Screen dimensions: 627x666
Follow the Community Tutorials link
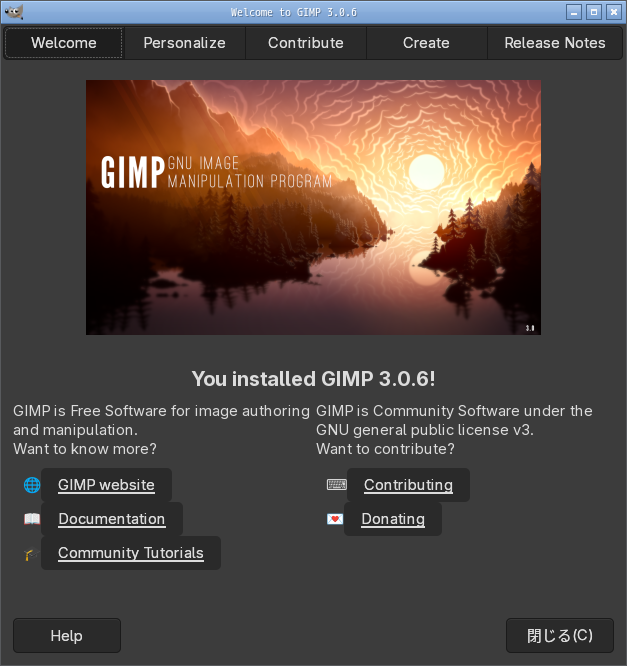pyautogui.click(x=131, y=553)
